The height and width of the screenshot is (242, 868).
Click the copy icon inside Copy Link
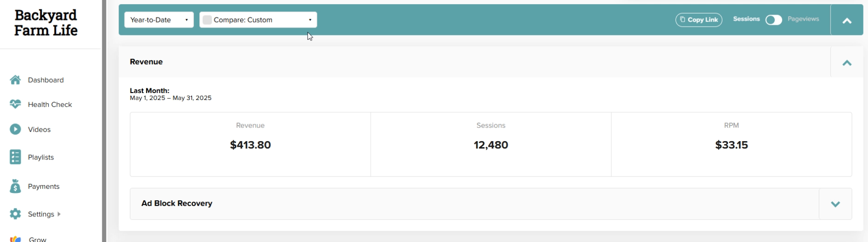[x=682, y=20]
